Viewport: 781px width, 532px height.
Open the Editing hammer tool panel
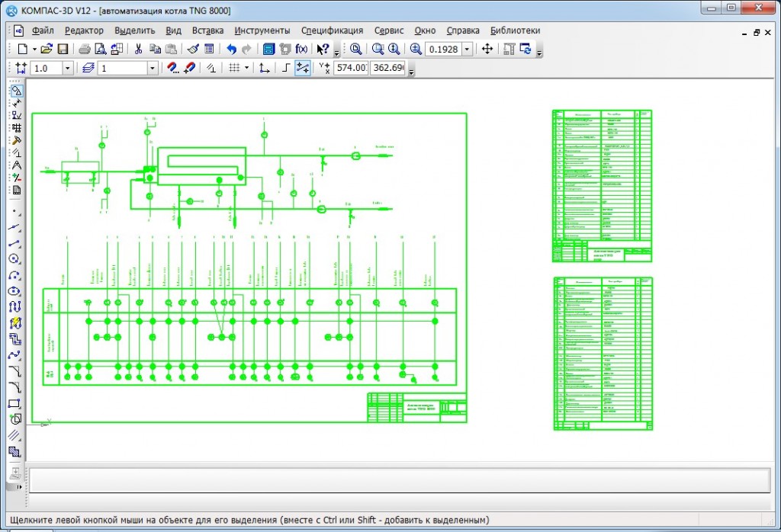[x=17, y=140]
